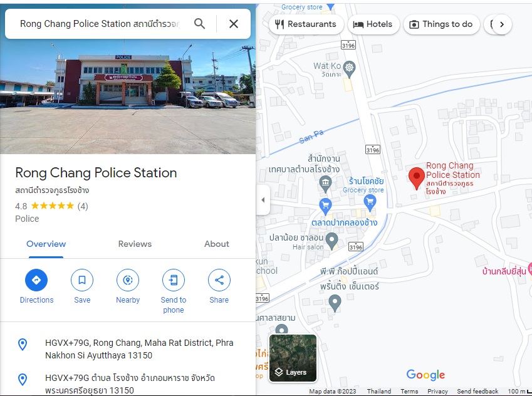Viewport: 532px width, 396px height.
Task: Filter map by Hotels chip
Action: tap(373, 24)
